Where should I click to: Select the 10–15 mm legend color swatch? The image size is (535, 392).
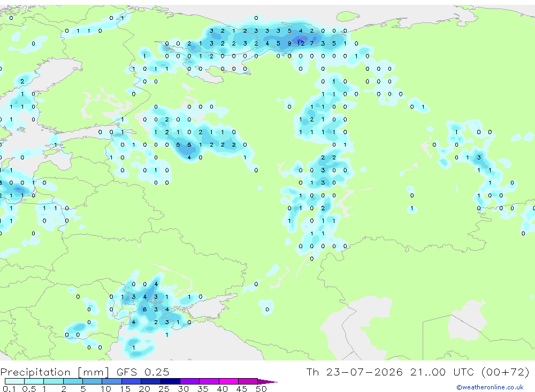tap(112, 381)
